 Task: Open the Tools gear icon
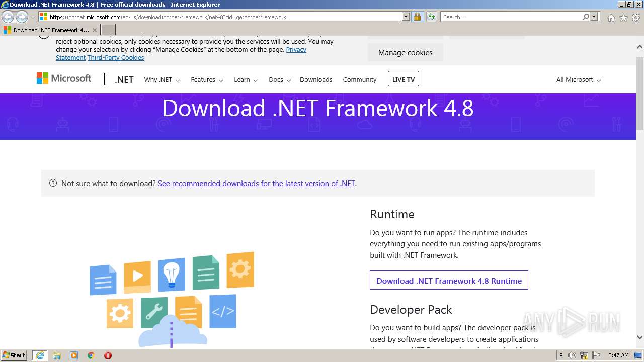(x=636, y=18)
